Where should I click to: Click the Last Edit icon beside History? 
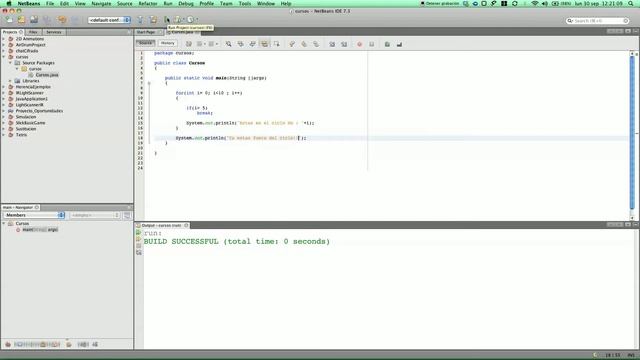[189, 44]
